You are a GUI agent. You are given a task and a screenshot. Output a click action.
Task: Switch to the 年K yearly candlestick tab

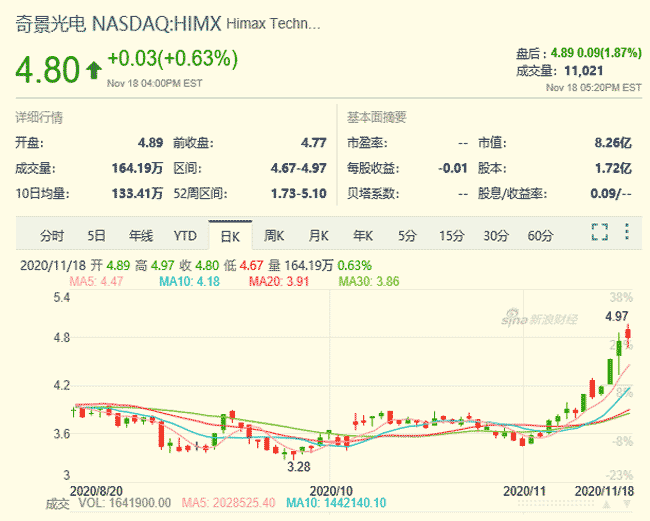point(362,236)
